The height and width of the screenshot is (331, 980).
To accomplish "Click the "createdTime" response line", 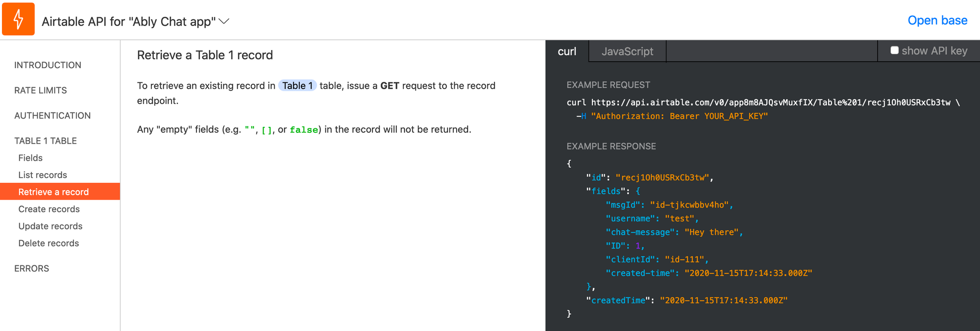I will pyautogui.click(x=687, y=301).
